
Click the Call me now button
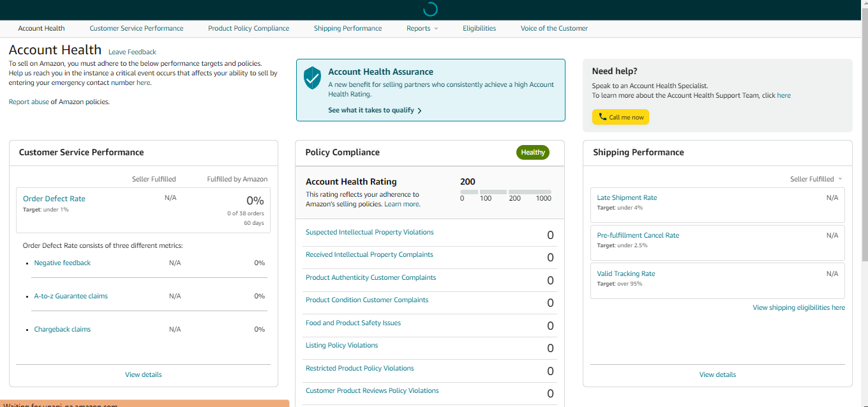(x=620, y=117)
